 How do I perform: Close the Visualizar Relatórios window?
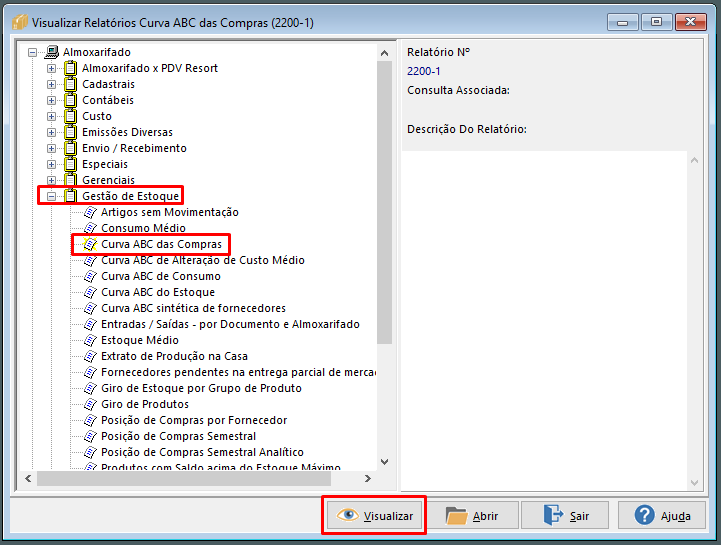tap(690, 22)
